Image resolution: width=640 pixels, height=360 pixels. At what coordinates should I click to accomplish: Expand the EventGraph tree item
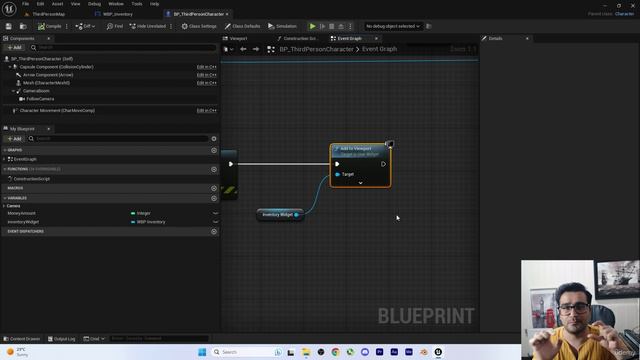pos(4,159)
